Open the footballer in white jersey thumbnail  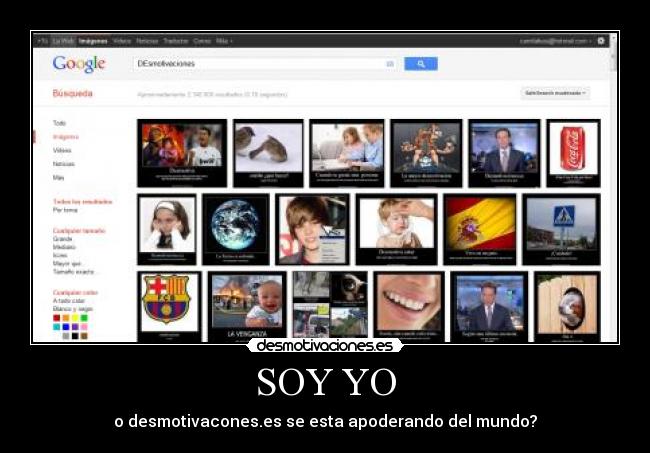(x=182, y=153)
